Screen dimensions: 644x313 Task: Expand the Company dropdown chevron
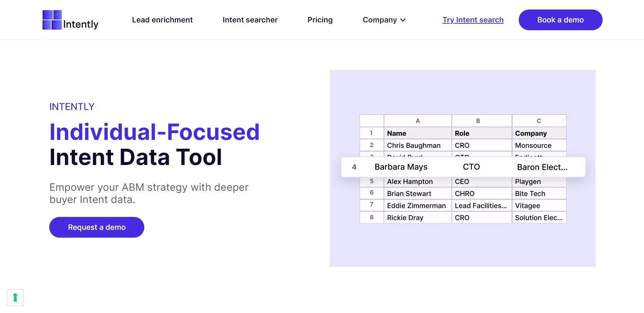click(403, 20)
